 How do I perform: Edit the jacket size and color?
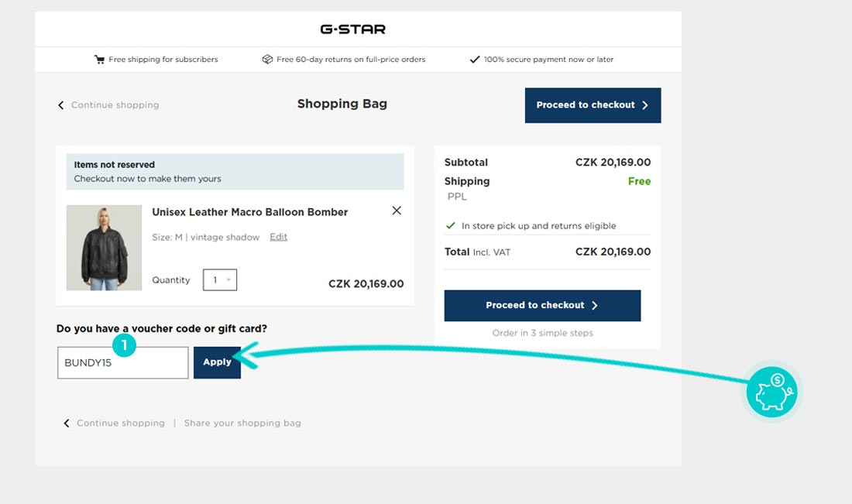pyautogui.click(x=278, y=237)
